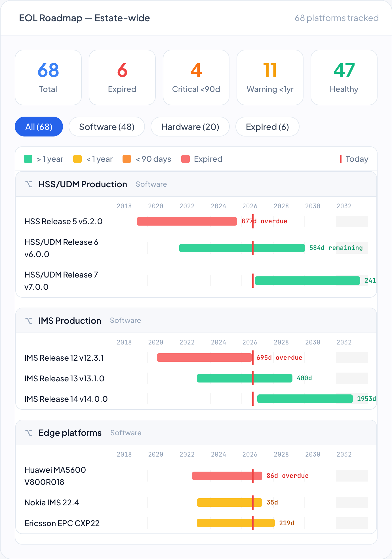Screen dimensions: 392x559
Task: Select the HSS Release 5 v5.2.0 timeline bar
Action: (187, 221)
